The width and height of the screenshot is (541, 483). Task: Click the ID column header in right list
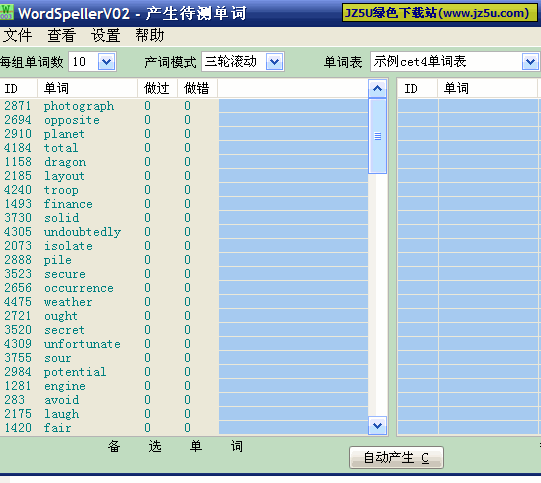click(x=417, y=88)
